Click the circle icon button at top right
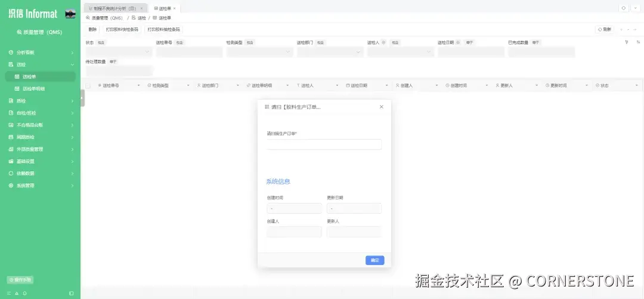This screenshot has width=644, height=299. 624,8
